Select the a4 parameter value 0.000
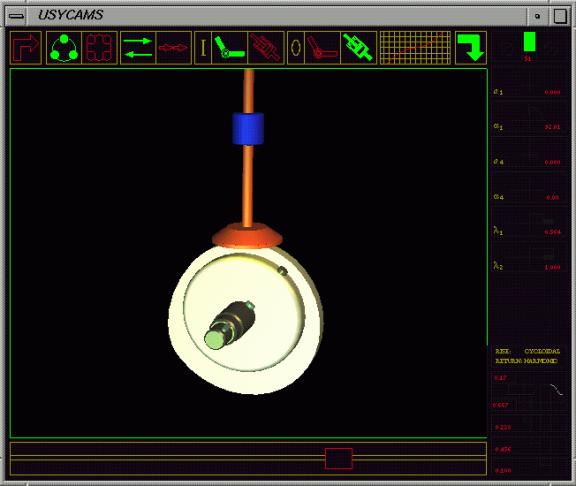This screenshot has width=576, height=486. [x=552, y=162]
